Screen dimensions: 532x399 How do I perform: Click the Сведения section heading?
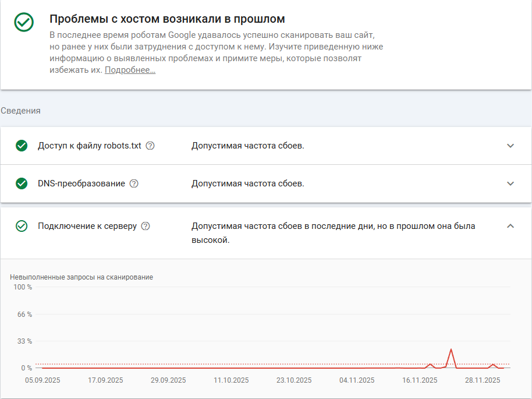(x=20, y=111)
